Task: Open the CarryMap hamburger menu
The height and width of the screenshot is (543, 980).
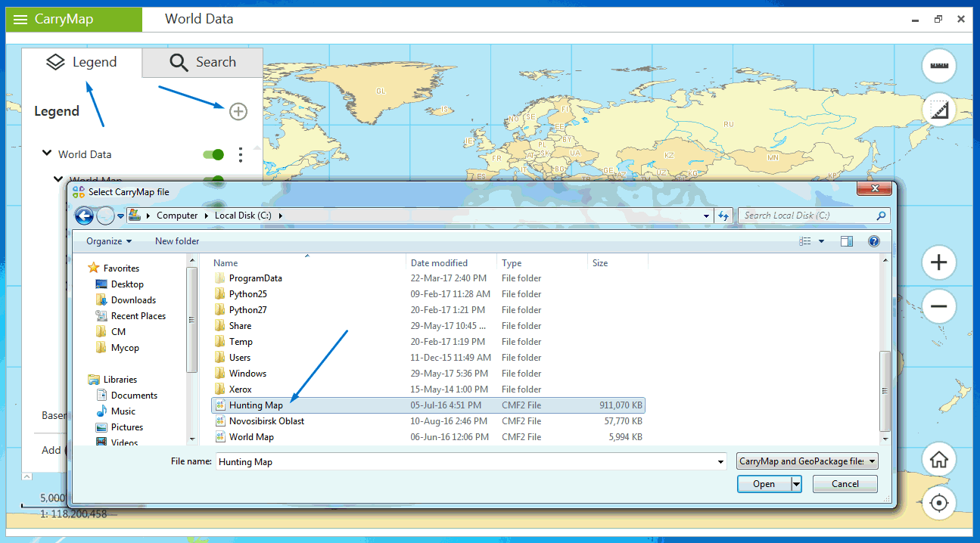Action: (x=20, y=19)
